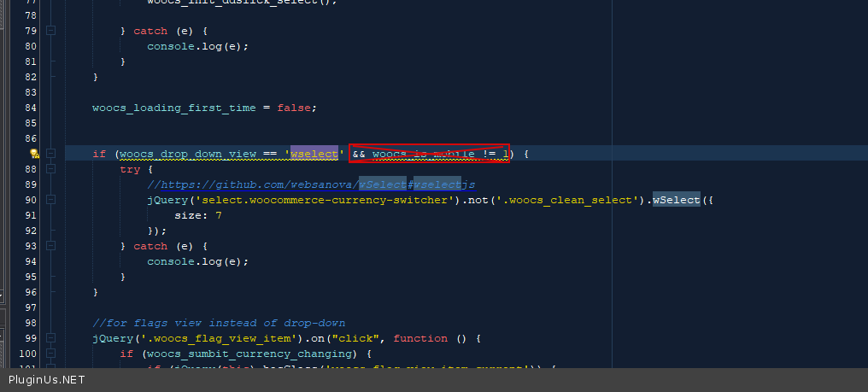Collapse the catch block at line 79
This screenshot has height=392, width=868.
pyautogui.click(x=51, y=31)
